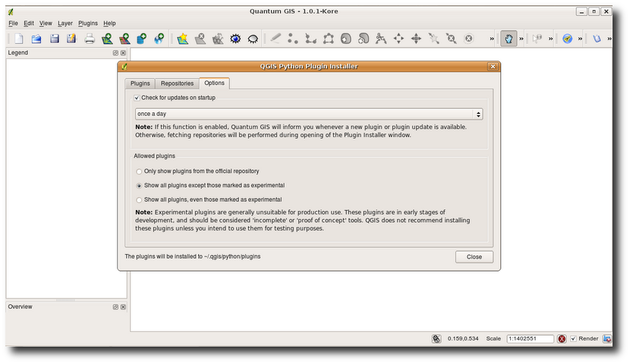
Task: Select the Capture Line tool icon
Action: pyautogui.click(x=310, y=39)
